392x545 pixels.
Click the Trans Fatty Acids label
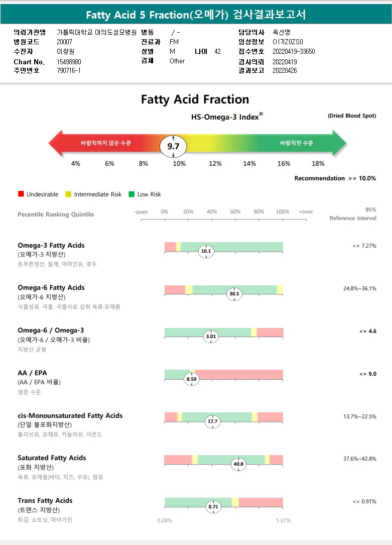point(45,500)
